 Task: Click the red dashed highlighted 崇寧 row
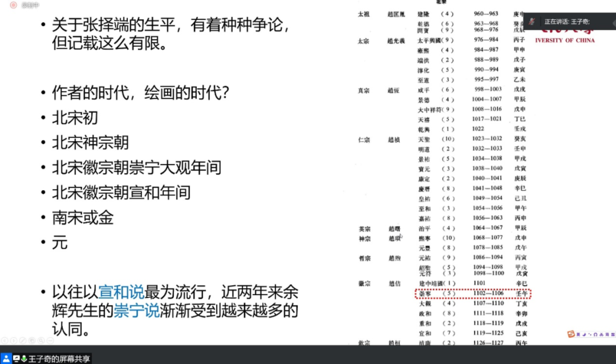(473, 294)
